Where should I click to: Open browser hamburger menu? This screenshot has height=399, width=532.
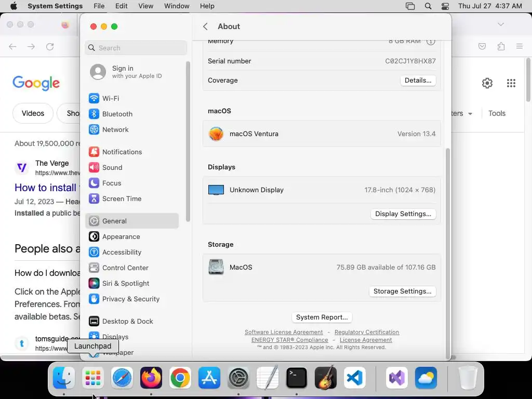coord(520,46)
